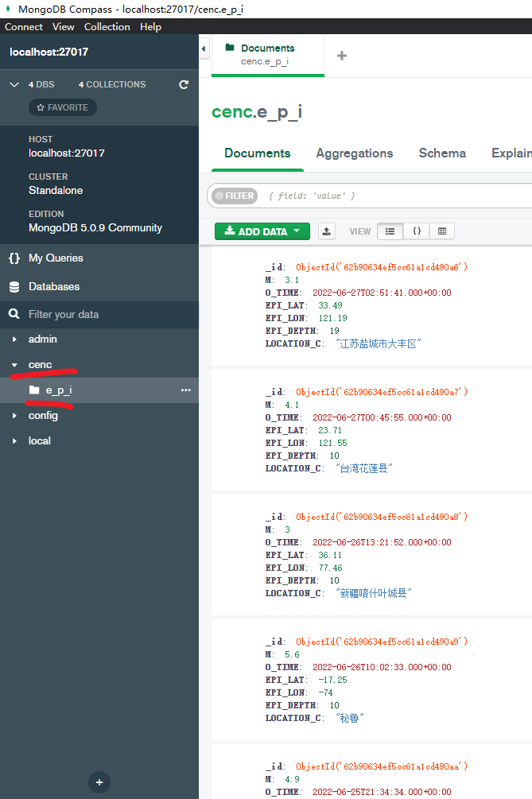Screen dimensions: 532x799
Task: Switch to the Aggregations tab
Action: pos(354,153)
